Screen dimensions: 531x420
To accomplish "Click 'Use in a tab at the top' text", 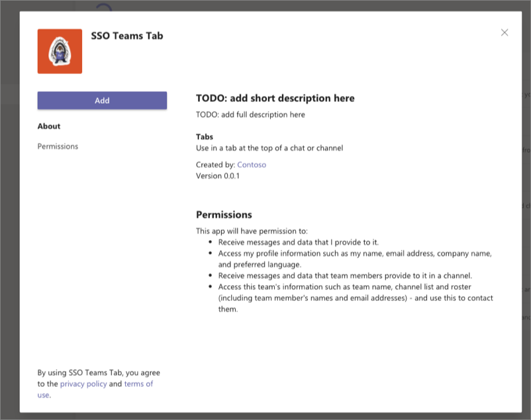I will tap(269, 148).
